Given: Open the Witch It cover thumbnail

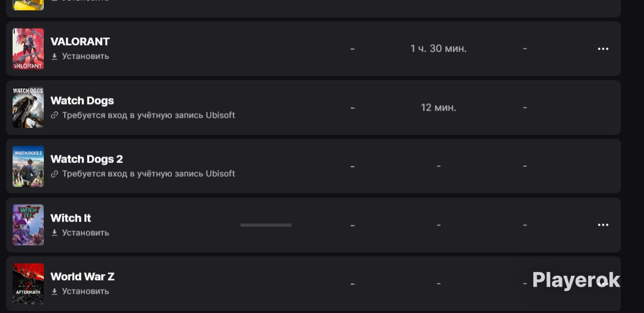Looking at the screenshot, I should tap(28, 225).
